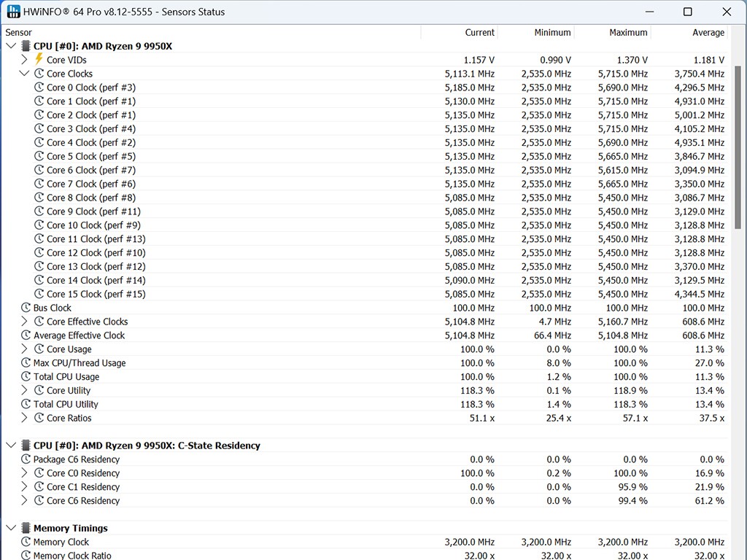Click the icon next to Total CPU Usage
Image resolution: width=747 pixels, height=560 pixels.
click(x=26, y=377)
